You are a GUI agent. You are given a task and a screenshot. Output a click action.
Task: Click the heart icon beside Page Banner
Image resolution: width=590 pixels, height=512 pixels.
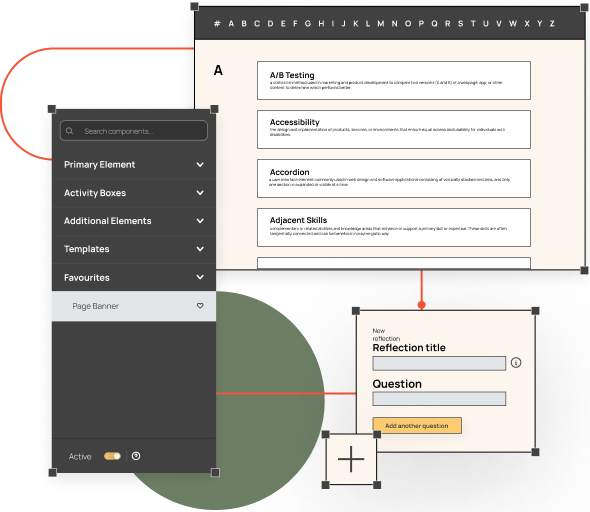point(200,306)
